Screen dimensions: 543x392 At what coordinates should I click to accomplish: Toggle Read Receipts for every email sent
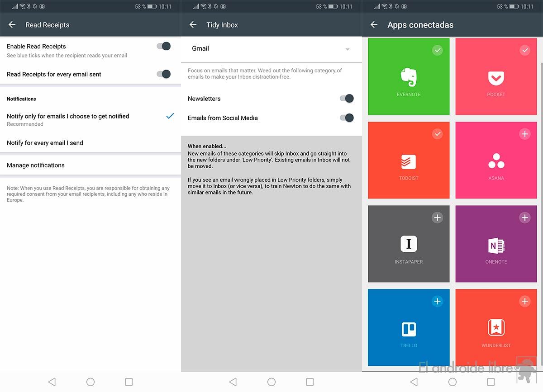coord(163,74)
